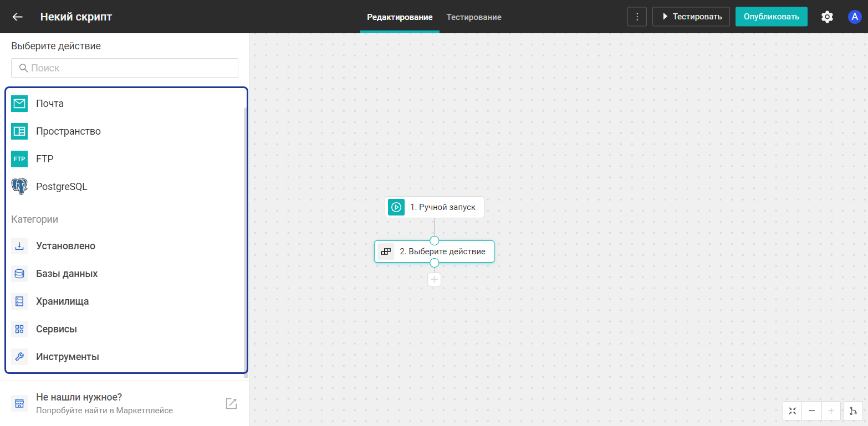Select the FTP icon
Viewport: 868px width, 426px height.
[x=19, y=159]
